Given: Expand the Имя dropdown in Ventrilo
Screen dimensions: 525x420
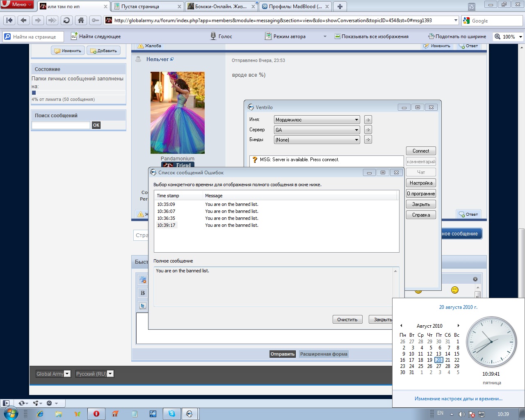Looking at the screenshot, I should pos(356,120).
